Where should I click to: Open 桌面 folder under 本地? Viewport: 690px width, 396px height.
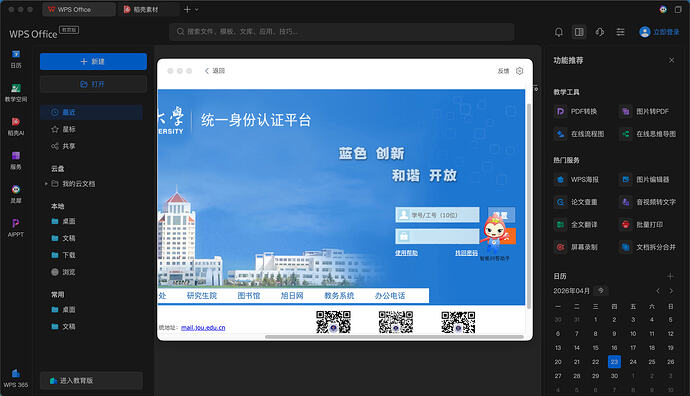point(63,221)
